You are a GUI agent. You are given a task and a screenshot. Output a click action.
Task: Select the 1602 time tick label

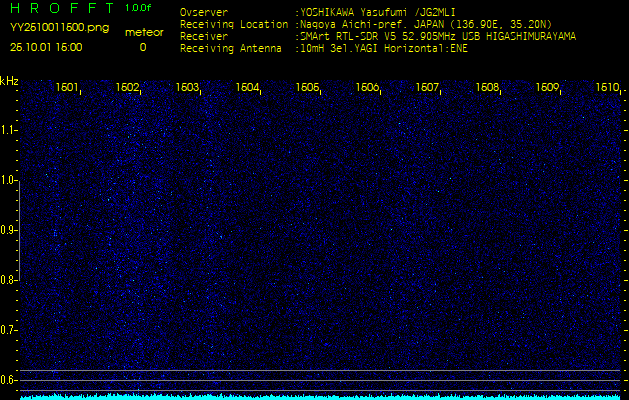pyautogui.click(x=127, y=88)
